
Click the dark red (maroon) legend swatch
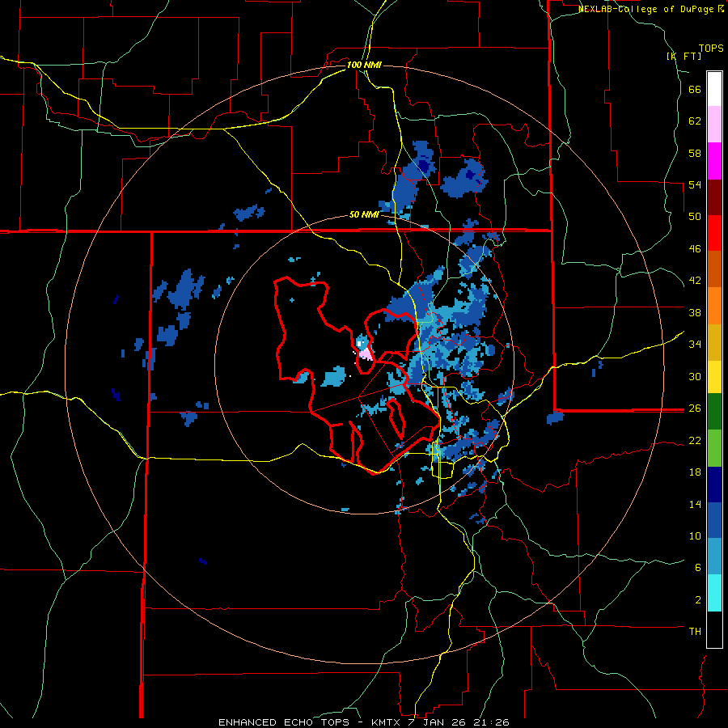click(x=714, y=197)
